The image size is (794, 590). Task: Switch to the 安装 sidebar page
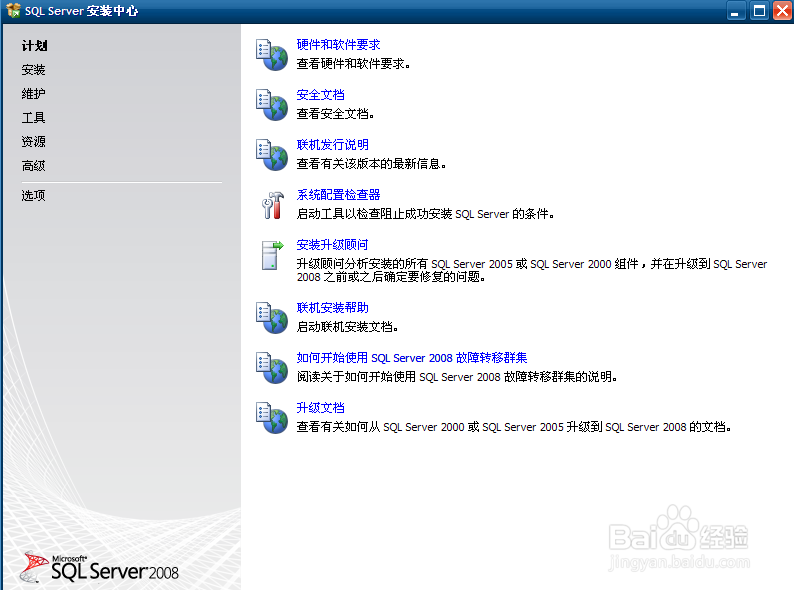(33, 70)
